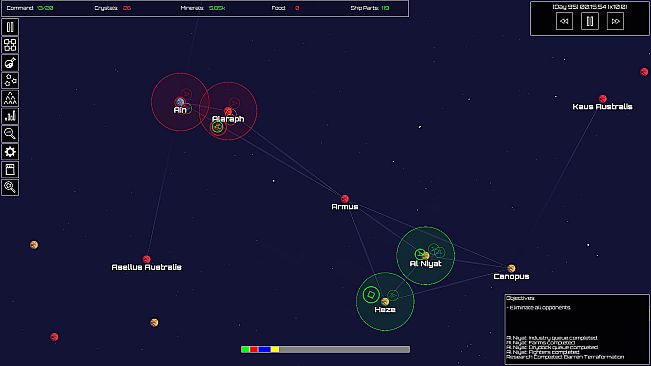Select the Al Niyat star system
Image resolution: width=651 pixels, height=366 pixels.
(x=426, y=256)
